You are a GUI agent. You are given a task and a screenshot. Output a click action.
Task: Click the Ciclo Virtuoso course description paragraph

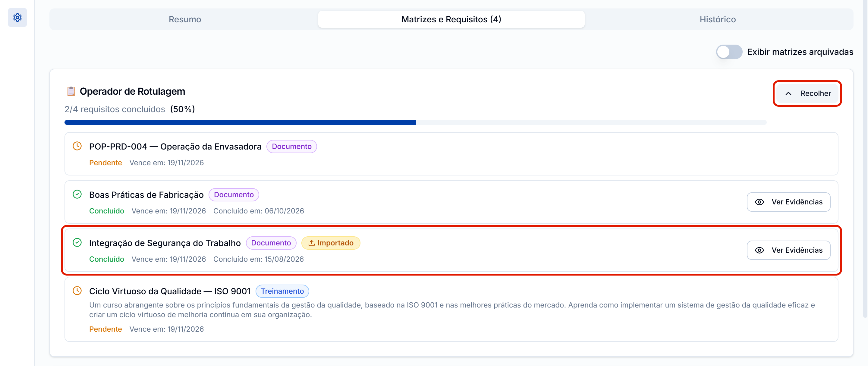tap(452, 309)
